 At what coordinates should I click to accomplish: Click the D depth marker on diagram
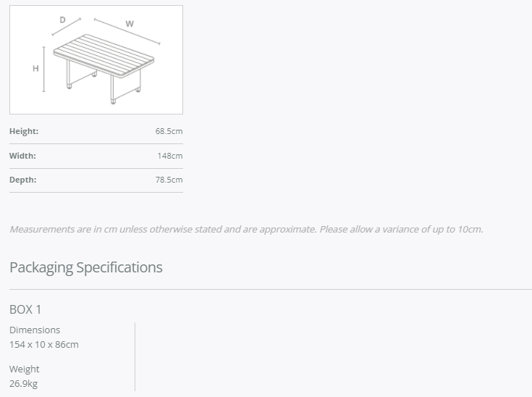pos(62,20)
